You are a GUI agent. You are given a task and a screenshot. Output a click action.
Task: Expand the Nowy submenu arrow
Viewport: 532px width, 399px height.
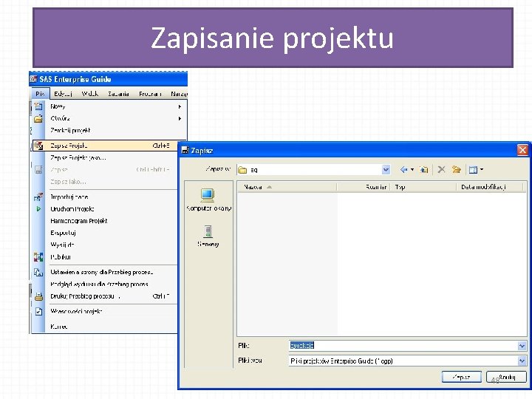(x=180, y=106)
